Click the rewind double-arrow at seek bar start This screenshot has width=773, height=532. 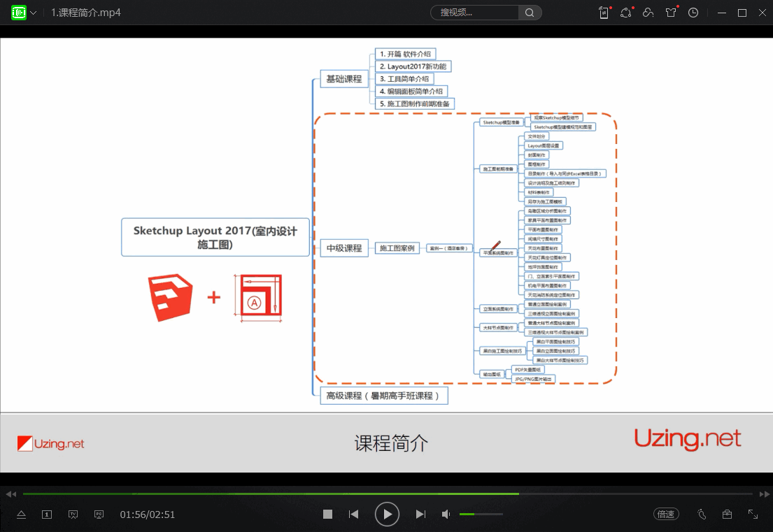(x=11, y=494)
